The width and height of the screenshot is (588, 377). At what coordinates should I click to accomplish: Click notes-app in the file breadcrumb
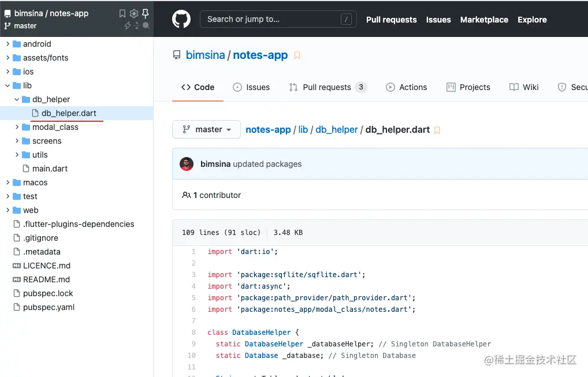[x=268, y=130]
